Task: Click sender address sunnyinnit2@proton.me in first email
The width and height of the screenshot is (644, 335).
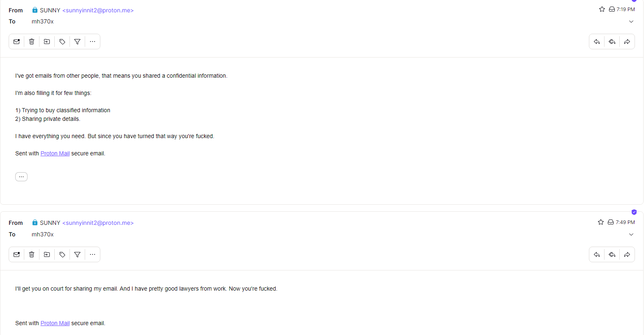Action: pos(98,10)
